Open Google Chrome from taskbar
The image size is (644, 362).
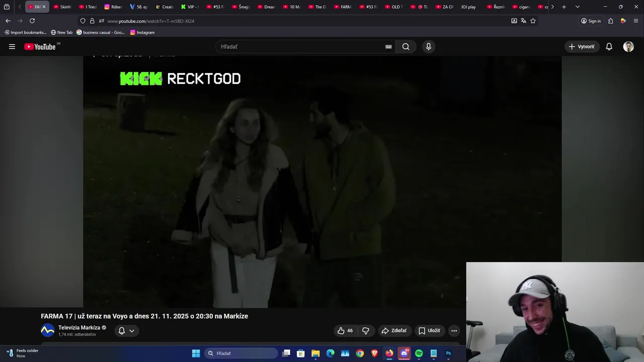coord(360,353)
